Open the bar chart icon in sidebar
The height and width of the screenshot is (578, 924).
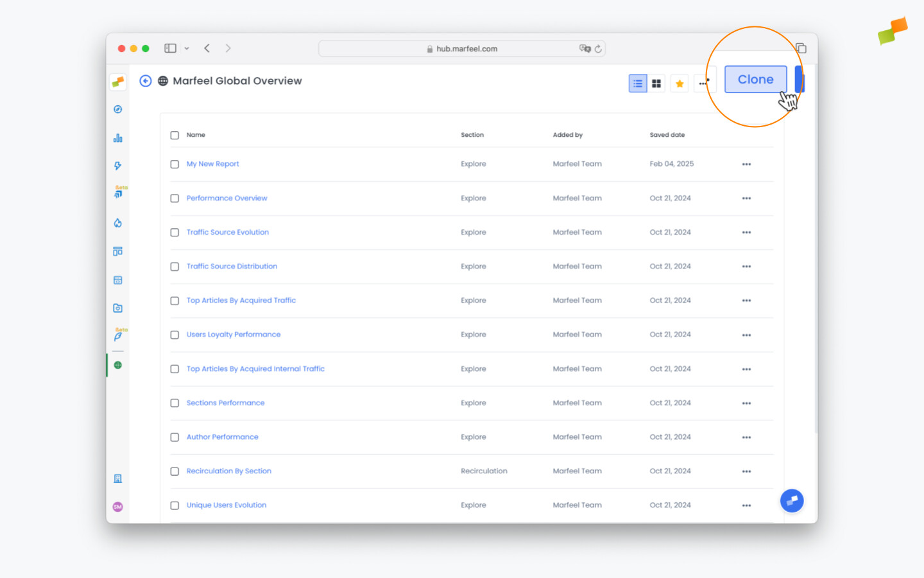(x=117, y=138)
